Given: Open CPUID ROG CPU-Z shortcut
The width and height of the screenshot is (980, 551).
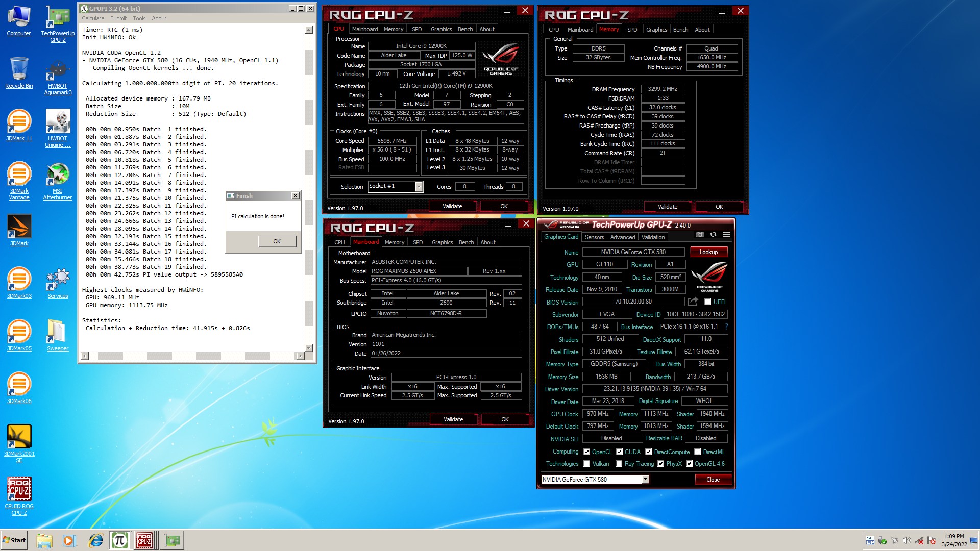Looking at the screenshot, I should (x=19, y=496).
